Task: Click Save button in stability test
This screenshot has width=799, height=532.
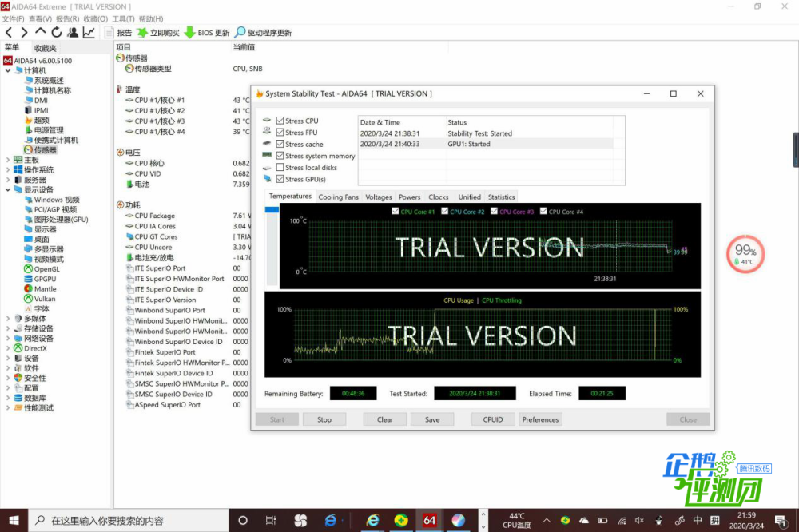Action: click(x=432, y=419)
